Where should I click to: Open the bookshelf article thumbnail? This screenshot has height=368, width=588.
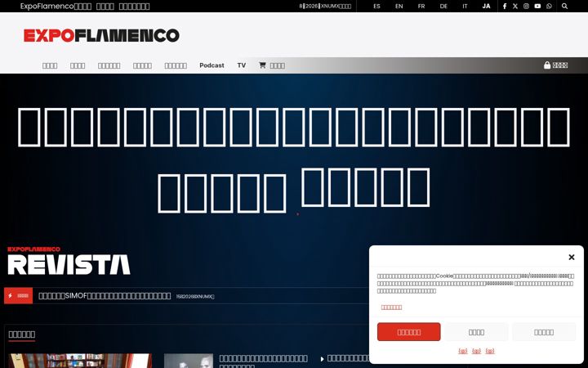pyautogui.click(x=80, y=361)
